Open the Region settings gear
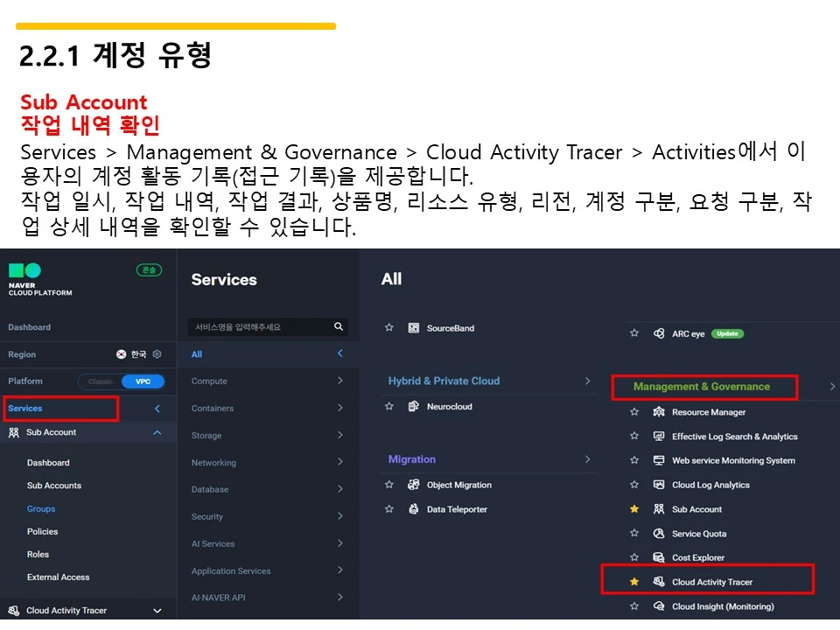This screenshot has height=630, width=840. (x=156, y=354)
